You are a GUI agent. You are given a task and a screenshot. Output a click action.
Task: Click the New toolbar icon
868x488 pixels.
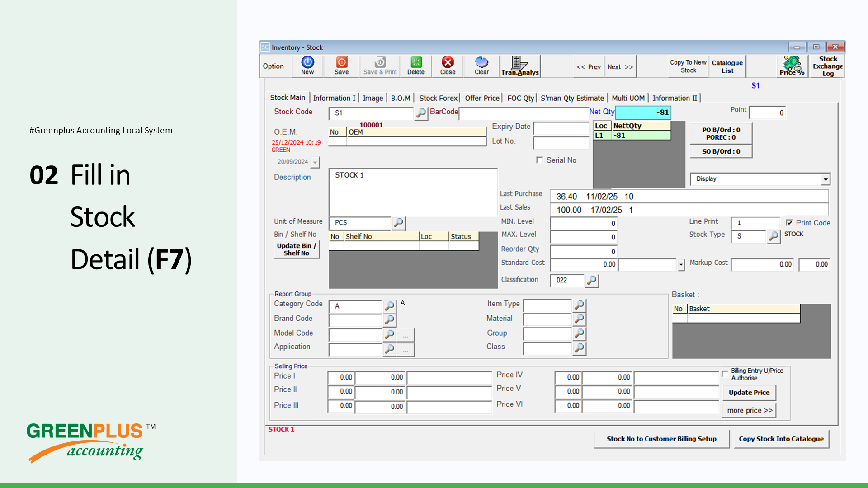(x=307, y=66)
